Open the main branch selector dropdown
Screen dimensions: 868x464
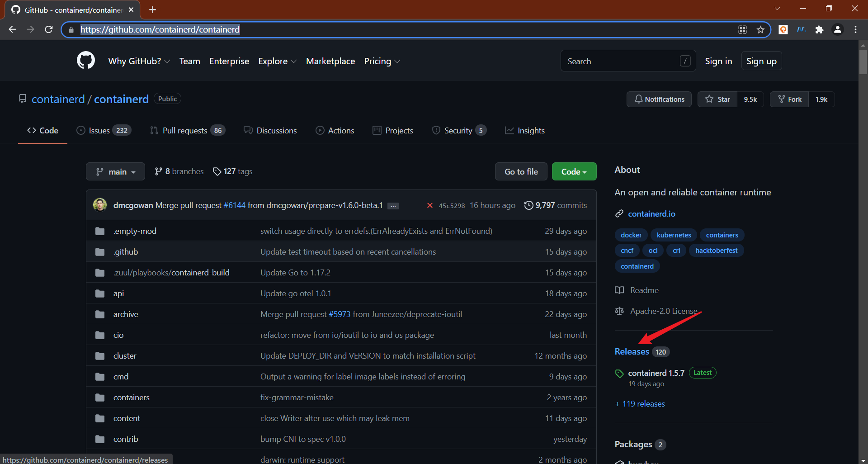point(115,171)
